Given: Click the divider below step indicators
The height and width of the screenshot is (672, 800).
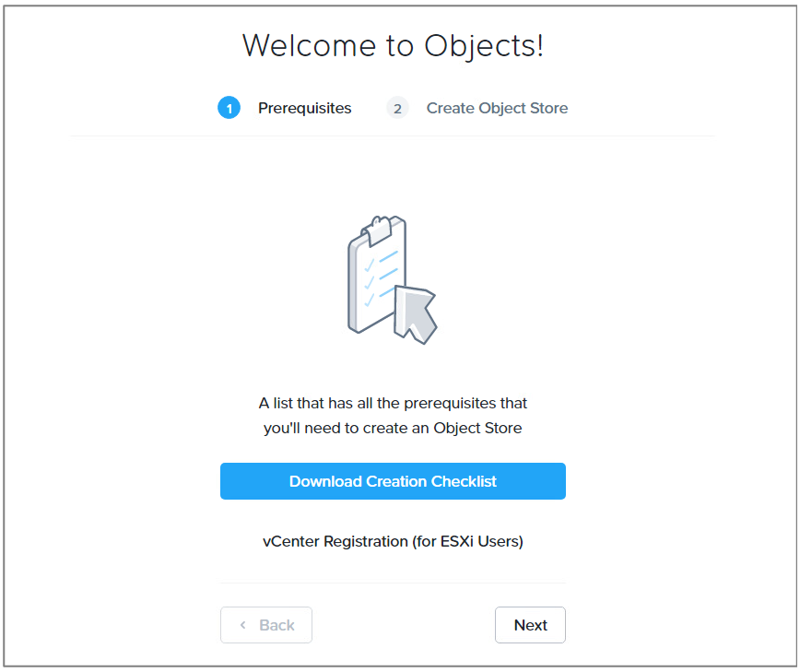Looking at the screenshot, I should coord(393,136).
